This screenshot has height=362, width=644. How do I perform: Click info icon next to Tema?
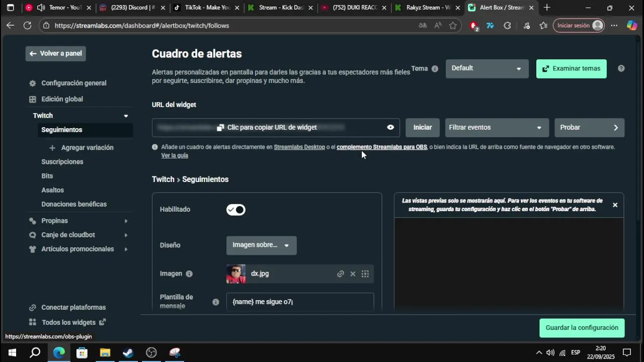(435, 69)
